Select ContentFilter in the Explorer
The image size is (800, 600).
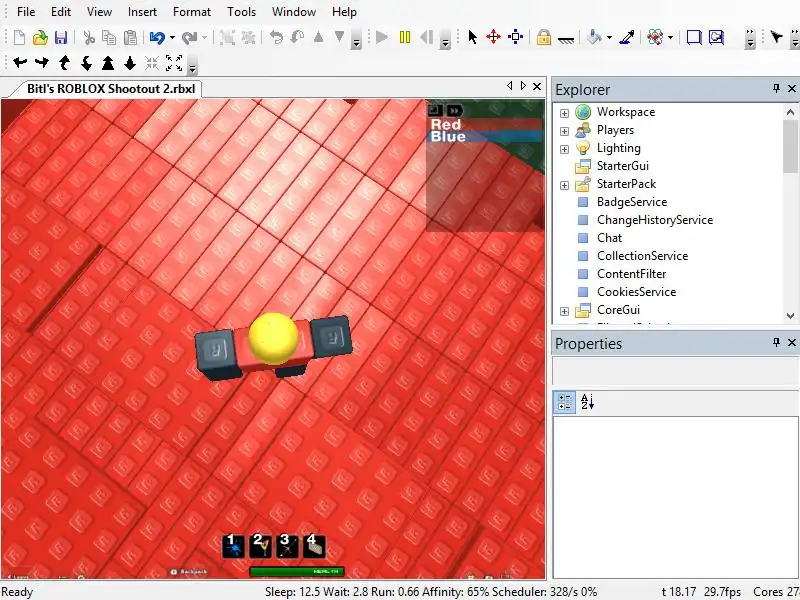632,274
